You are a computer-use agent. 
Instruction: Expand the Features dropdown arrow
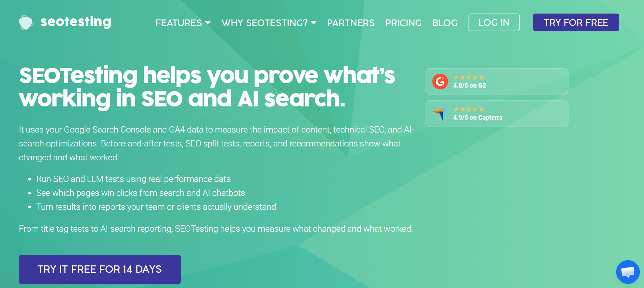pos(208,23)
